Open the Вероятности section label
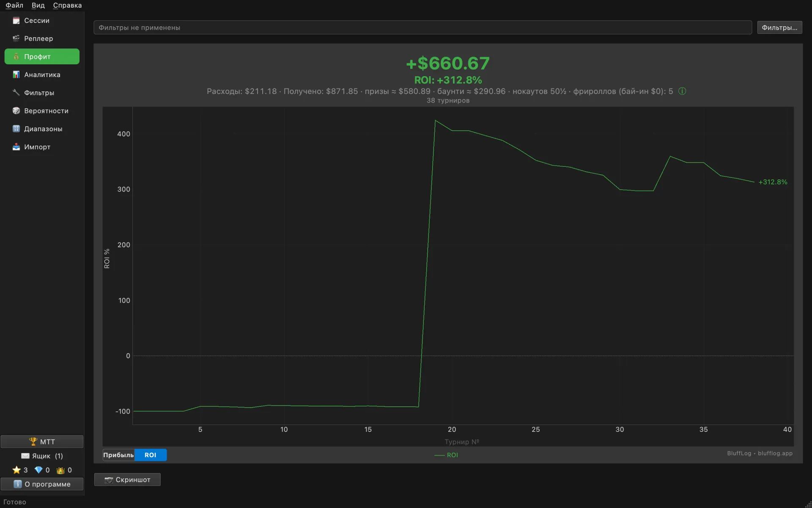This screenshot has height=508, width=812. [46, 111]
